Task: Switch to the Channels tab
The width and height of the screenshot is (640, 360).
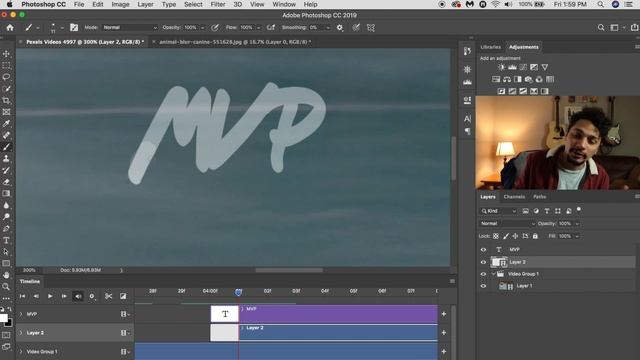Action: 514,197
